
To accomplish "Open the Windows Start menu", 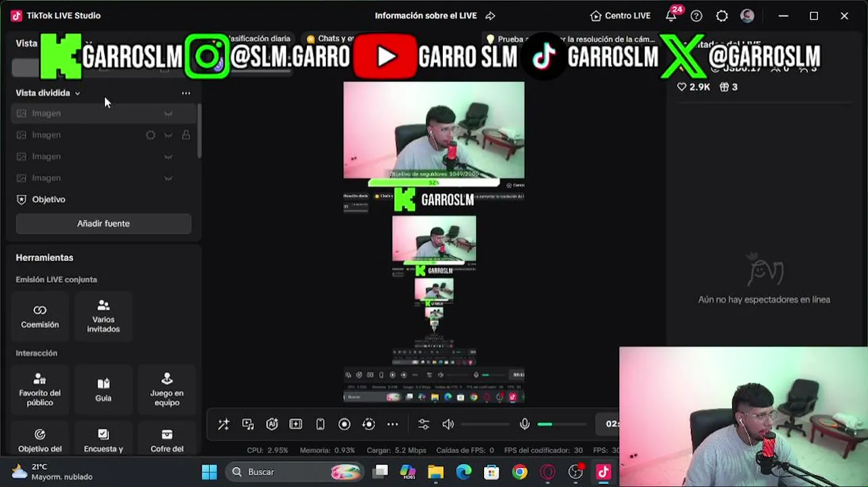I will tap(210, 472).
